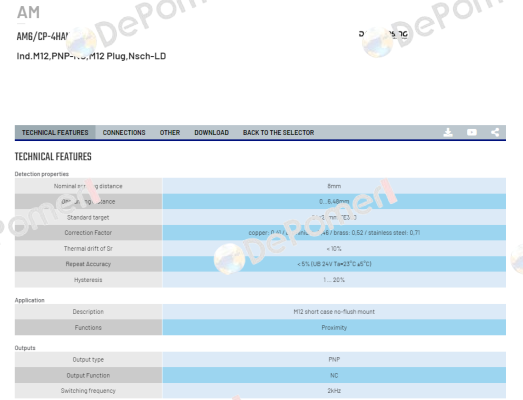The image size is (523, 400).
Task: Switch to the Technical Features tab
Action: 55,132
